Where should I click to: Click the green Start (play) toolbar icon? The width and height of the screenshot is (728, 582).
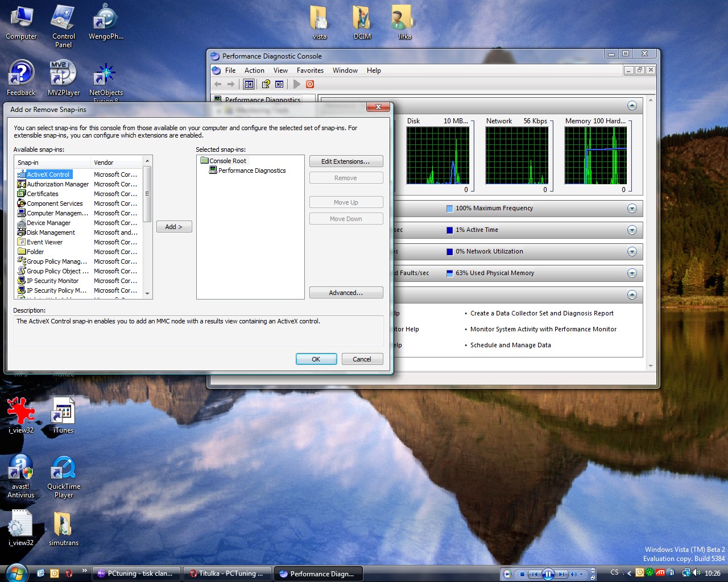[x=296, y=84]
